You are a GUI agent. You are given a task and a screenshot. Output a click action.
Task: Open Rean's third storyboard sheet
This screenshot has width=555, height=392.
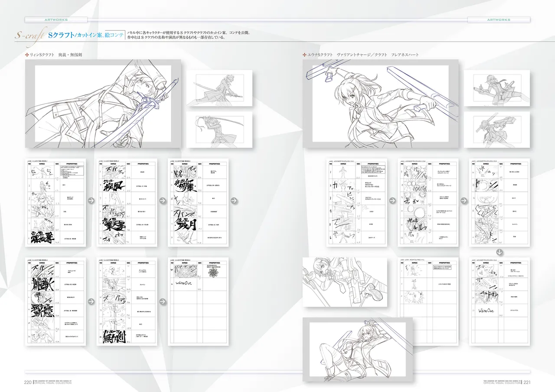(x=198, y=202)
